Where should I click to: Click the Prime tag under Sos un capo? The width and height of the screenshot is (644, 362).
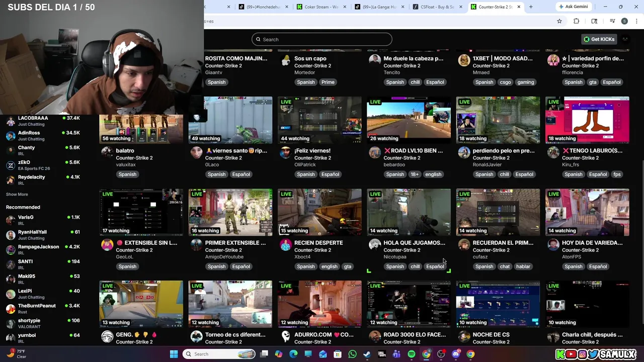(328, 82)
